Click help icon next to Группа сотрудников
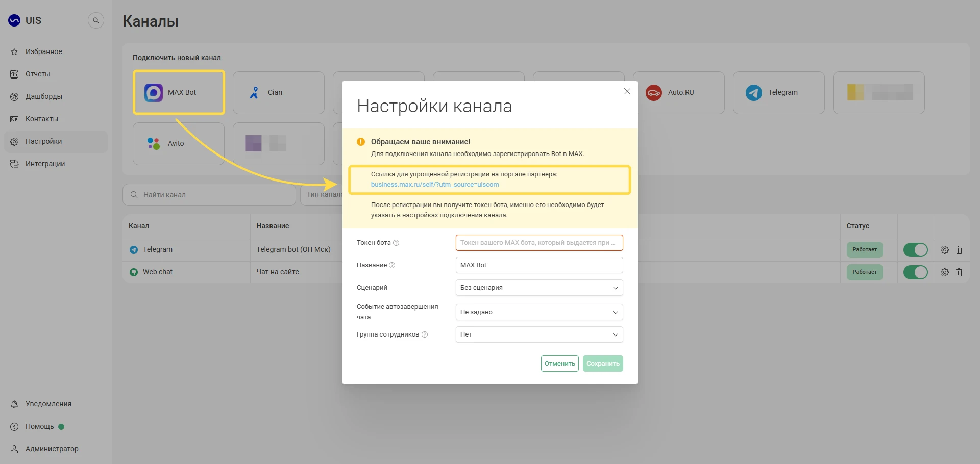980x464 pixels. click(425, 334)
